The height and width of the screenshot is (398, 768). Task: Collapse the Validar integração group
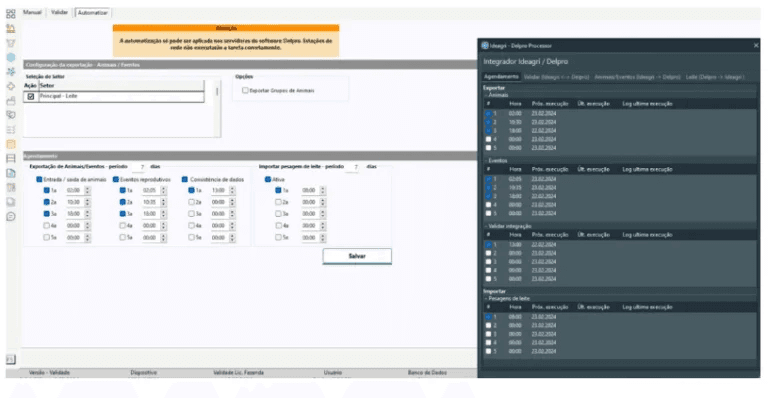[x=486, y=226]
